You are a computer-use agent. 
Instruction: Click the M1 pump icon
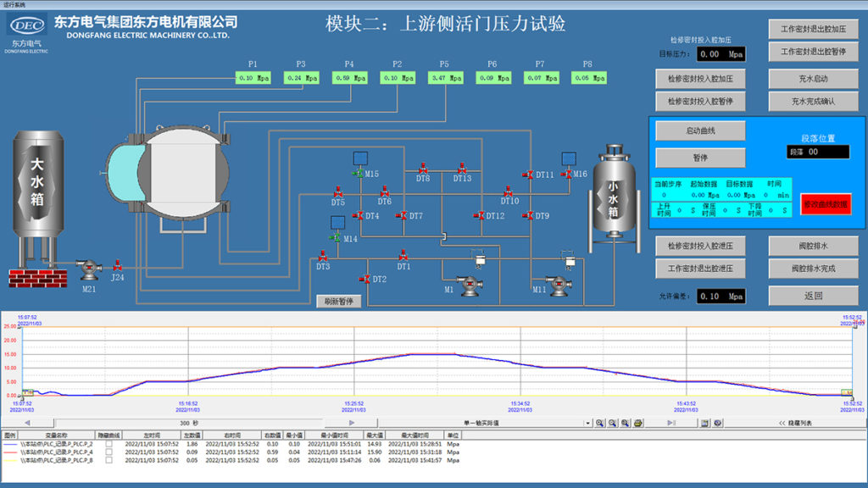[470, 286]
